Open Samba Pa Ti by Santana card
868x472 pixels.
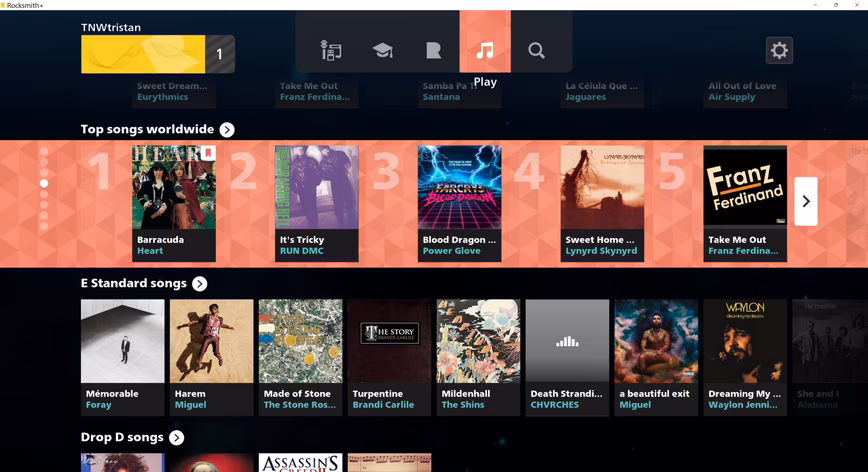[x=459, y=92]
